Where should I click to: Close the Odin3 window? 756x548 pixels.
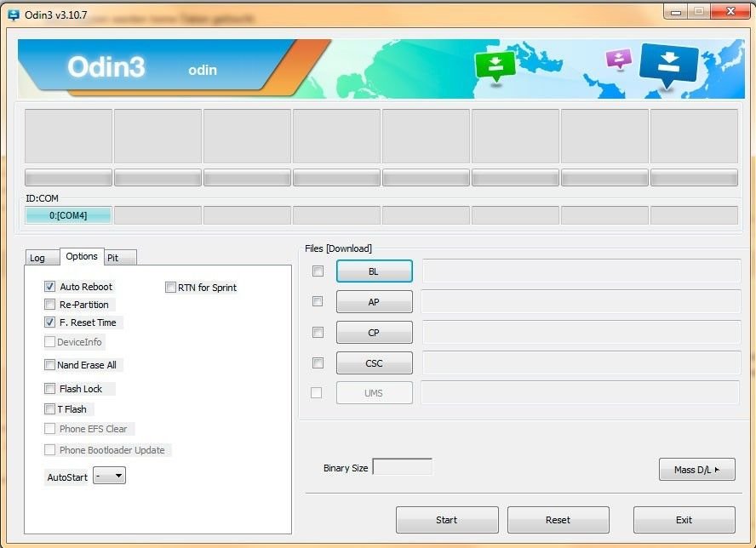pos(730,12)
